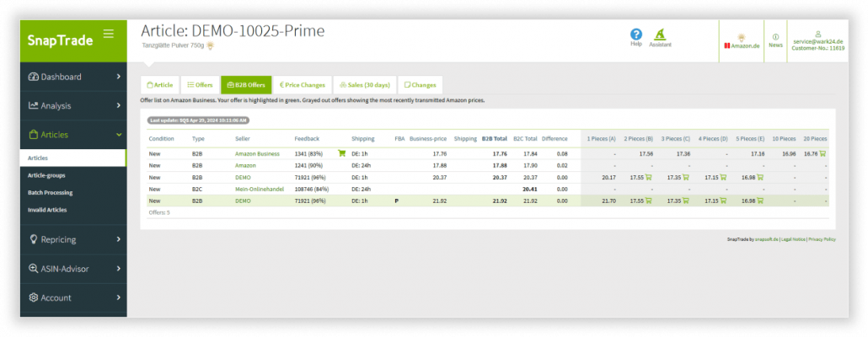This screenshot has width=868, height=337.
Task: Expand the Dashboard menu chevron
Action: coord(119,77)
